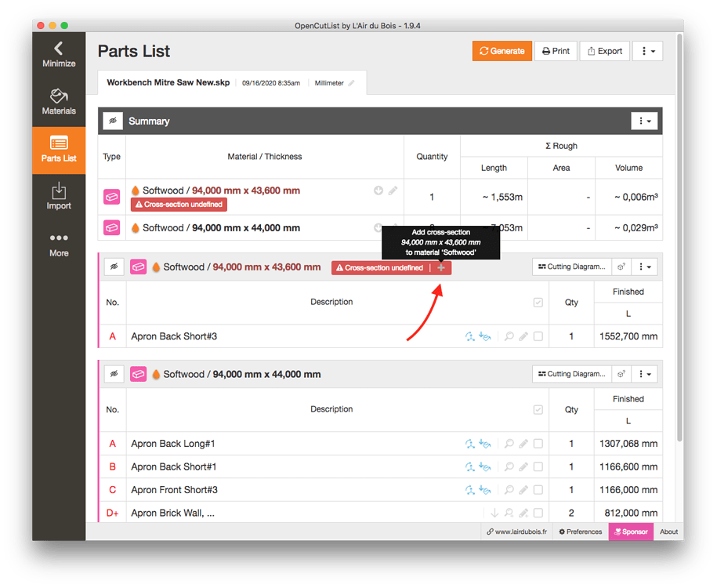Click the pink material swatch for top Softwood group

[x=138, y=267]
